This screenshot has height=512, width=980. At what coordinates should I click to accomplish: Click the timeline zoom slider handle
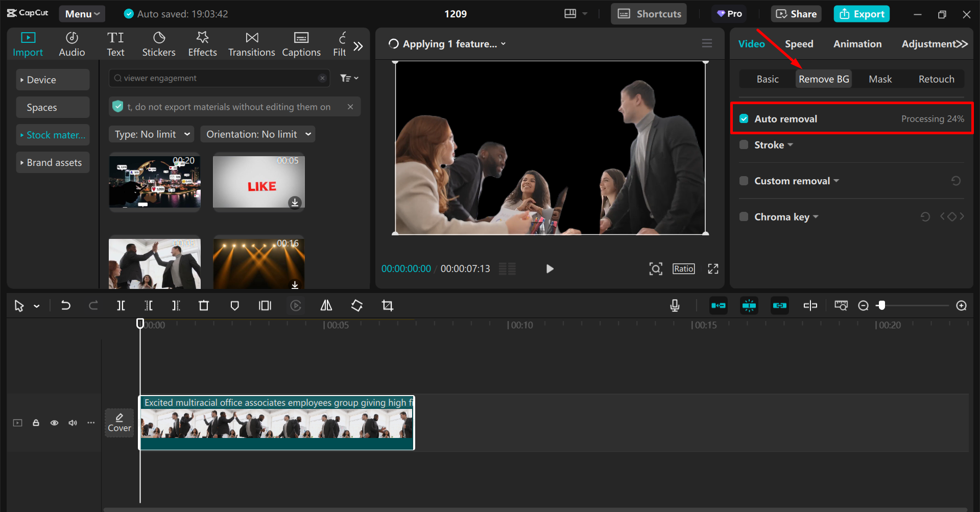(881, 305)
